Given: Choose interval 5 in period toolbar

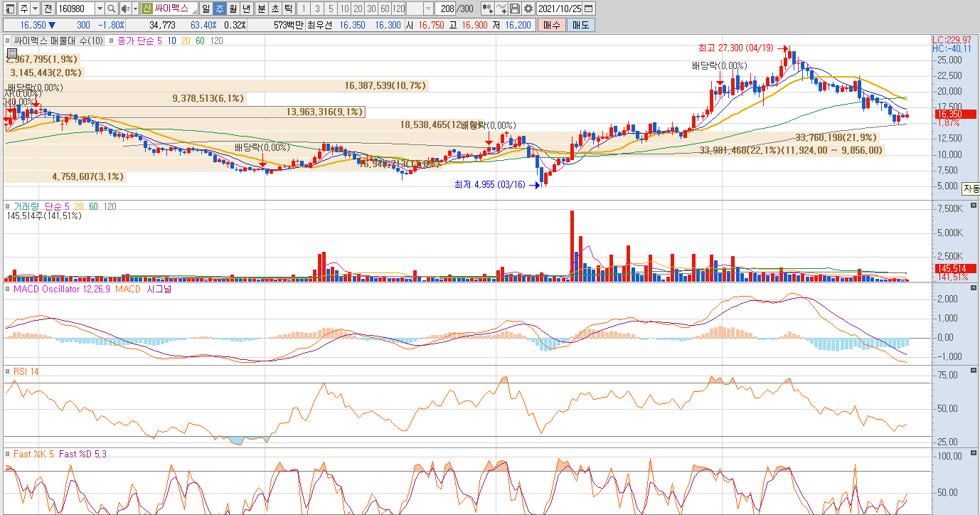Looking at the screenshot, I should 330,9.
